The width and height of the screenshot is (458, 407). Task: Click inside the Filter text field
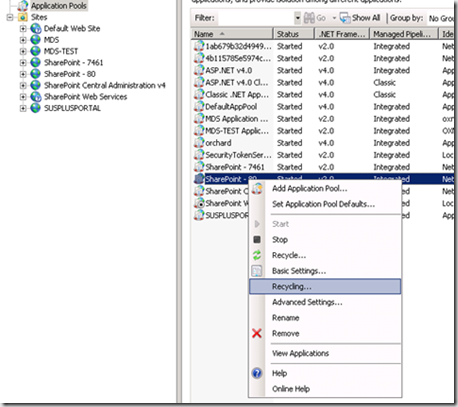(255, 18)
